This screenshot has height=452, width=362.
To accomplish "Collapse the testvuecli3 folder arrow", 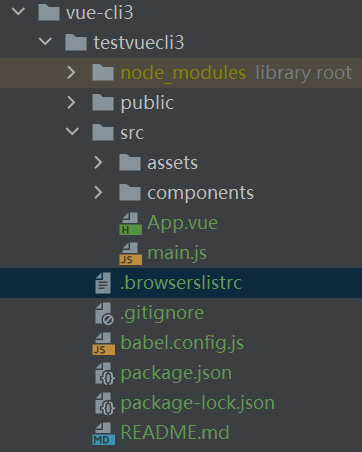I will [x=45, y=42].
